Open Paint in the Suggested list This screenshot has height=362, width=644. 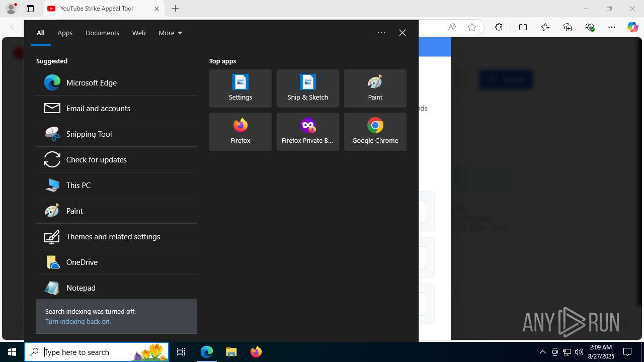click(x=117, y=211)
